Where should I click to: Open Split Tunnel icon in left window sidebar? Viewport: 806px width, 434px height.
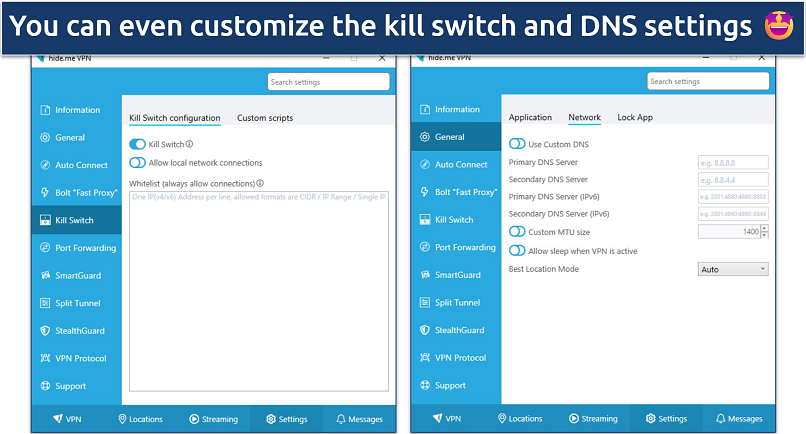45,303
